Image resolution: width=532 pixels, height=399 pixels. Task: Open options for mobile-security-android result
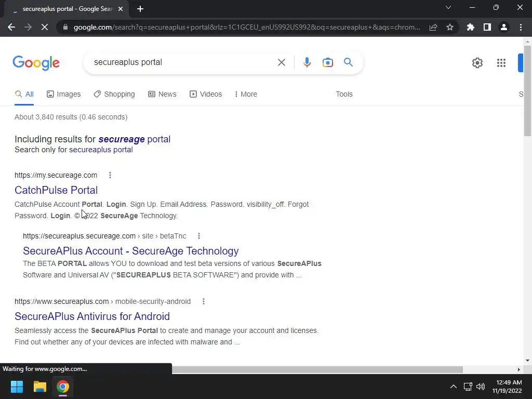pyautogui.click(x=204, y=301)
